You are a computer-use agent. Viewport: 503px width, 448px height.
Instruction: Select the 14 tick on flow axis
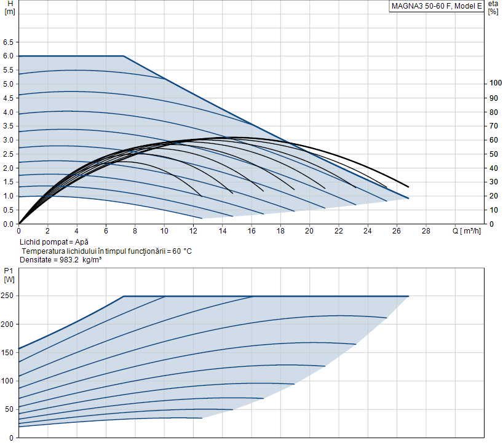[x=222, y=231]
